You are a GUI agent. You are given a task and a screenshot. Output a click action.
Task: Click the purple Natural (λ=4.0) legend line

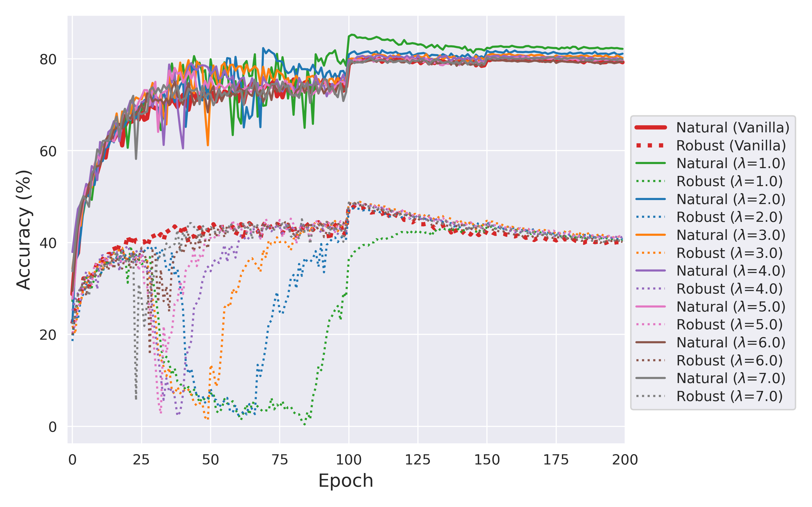pos(650,271)
